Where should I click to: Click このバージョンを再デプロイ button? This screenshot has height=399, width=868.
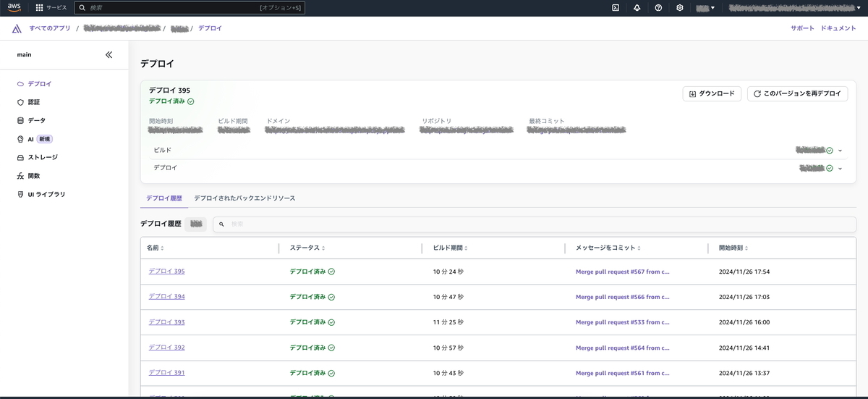[797, 93]
